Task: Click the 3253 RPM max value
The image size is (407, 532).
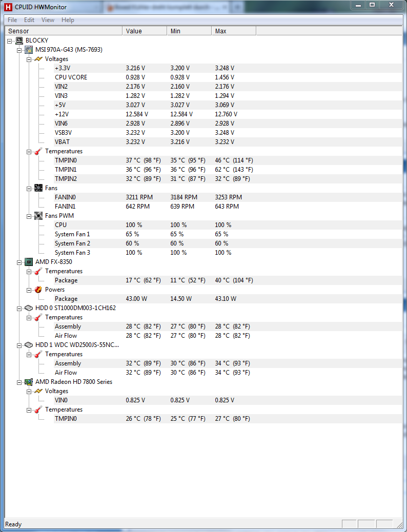Action: (229, 197)
